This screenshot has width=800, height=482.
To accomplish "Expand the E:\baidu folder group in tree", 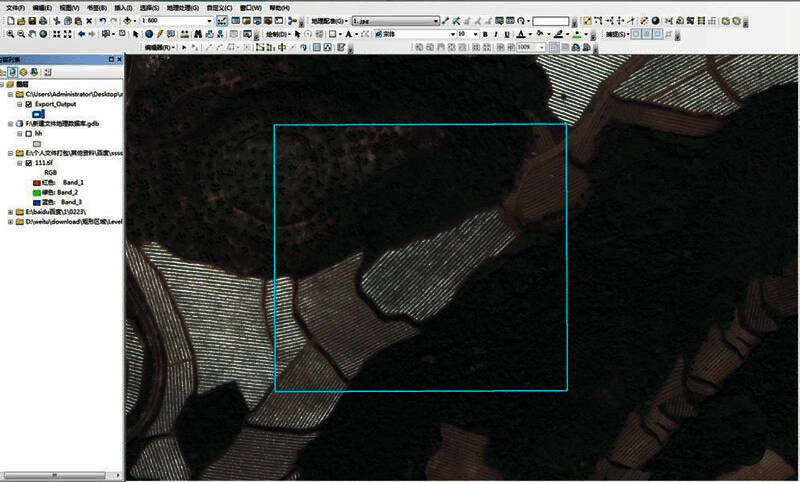I will pos(10,212).
